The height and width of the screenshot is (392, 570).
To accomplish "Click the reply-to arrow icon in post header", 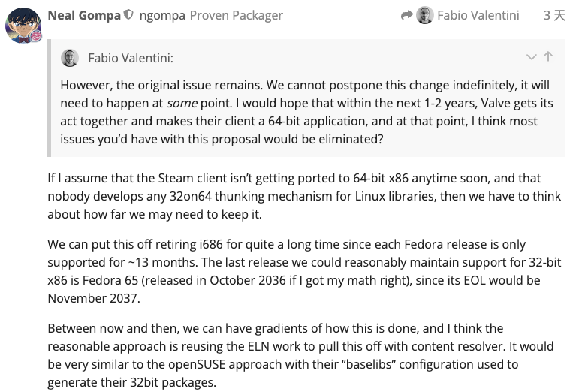I will 407,15.
